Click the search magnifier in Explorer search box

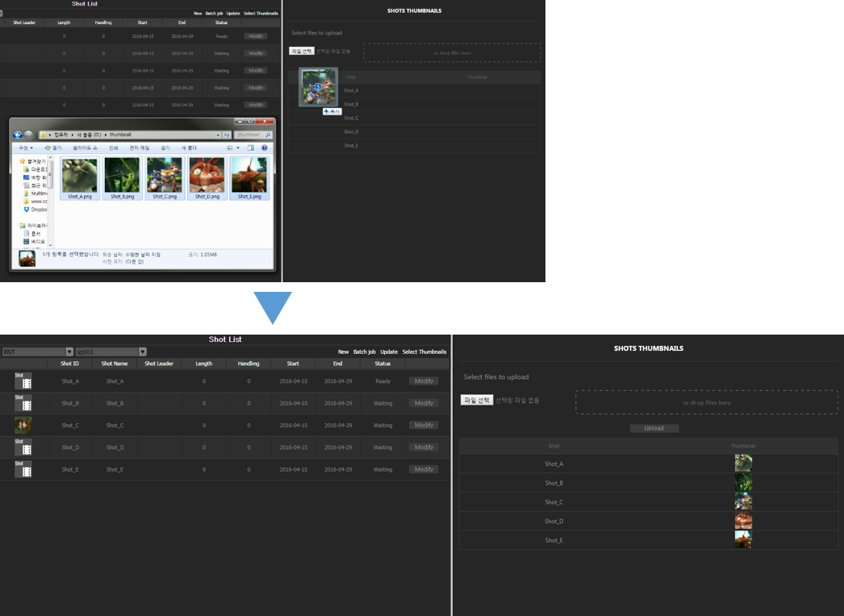[268, 135]
